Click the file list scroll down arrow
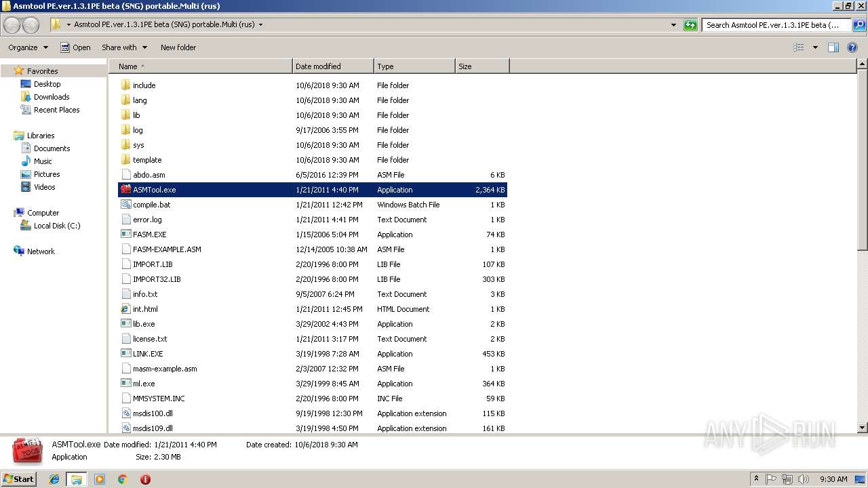 pyautogui.click(x=862, y=428)
